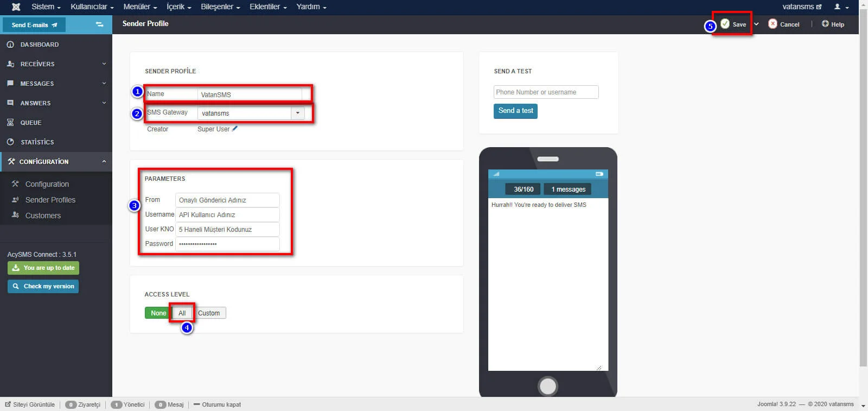Open the Eklentiler menu
The width and height of the screenshot is (868, 411).
tap(268, 7)
